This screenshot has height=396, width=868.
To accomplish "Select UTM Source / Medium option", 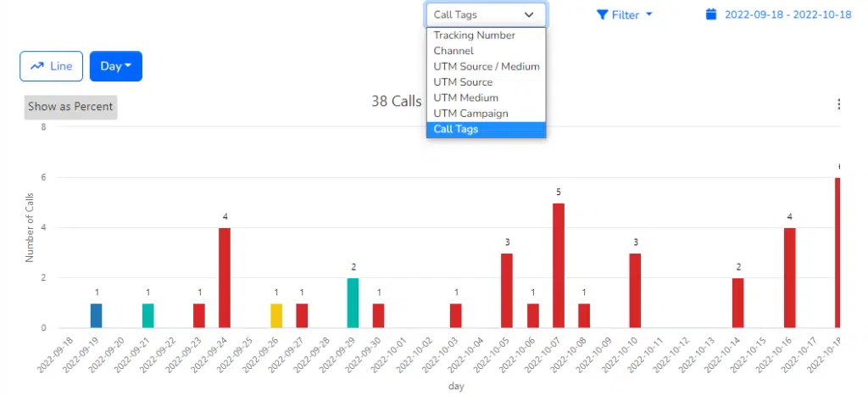I will [486, 66].
